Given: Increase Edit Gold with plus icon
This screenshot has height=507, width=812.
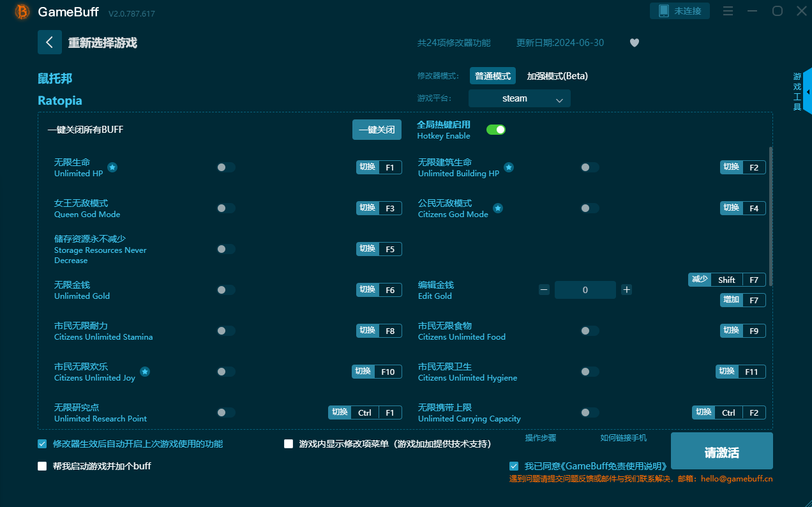Looking at the screenshot, I should pos(627,290).
